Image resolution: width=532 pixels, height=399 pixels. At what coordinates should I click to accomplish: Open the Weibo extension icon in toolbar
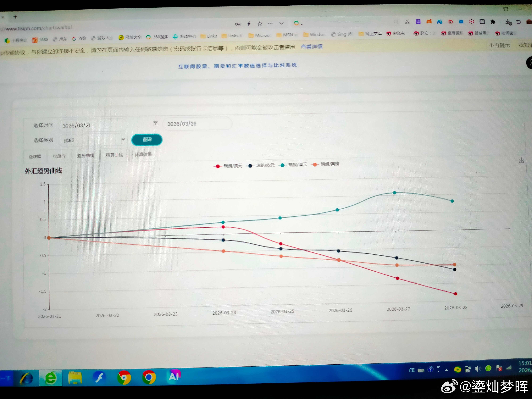[x=450, y=22]
